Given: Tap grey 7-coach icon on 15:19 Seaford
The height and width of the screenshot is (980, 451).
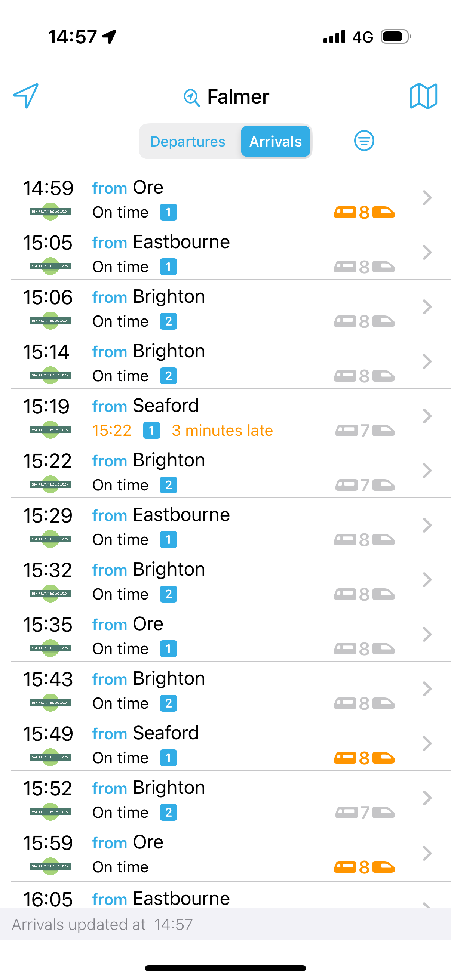Looking at the screenshot, I should [x=365, y=431].
